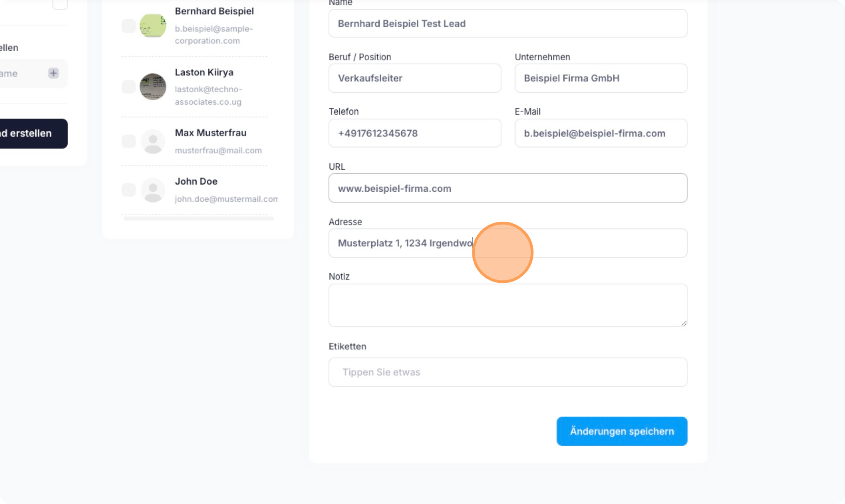Click the plus icon beside name field
The width and height of the screenshot is (845, 504).
pyautogui.click(x=53, y=73)
